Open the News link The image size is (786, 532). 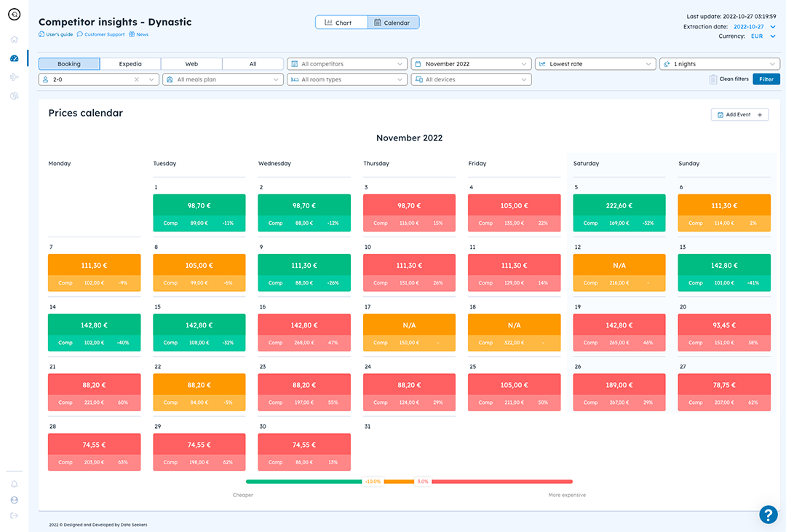coord(139,35)
